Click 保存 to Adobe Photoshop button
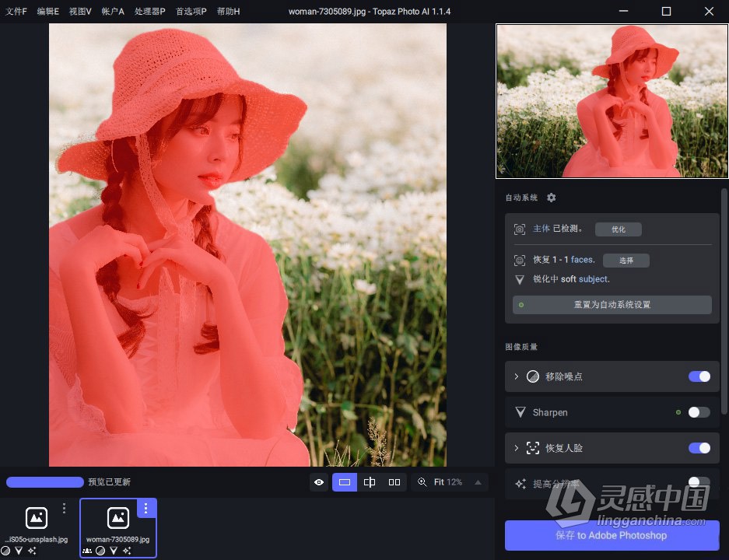 pos(612,535)
